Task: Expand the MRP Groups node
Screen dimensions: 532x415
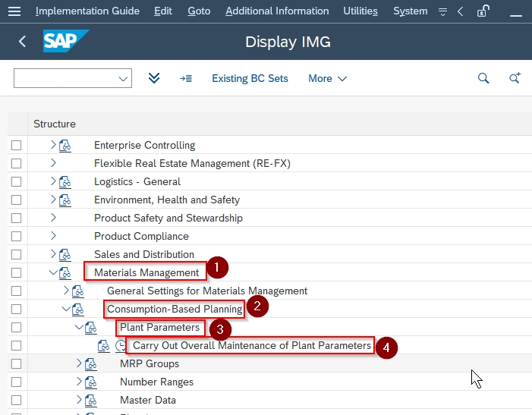Action: coord(79,363)
